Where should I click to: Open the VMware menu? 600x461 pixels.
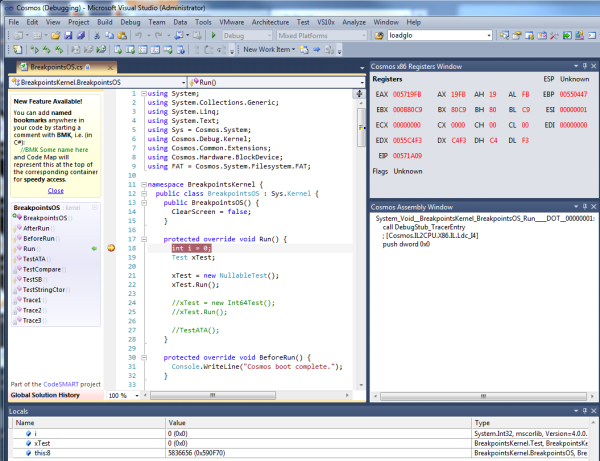coord(232,22)
